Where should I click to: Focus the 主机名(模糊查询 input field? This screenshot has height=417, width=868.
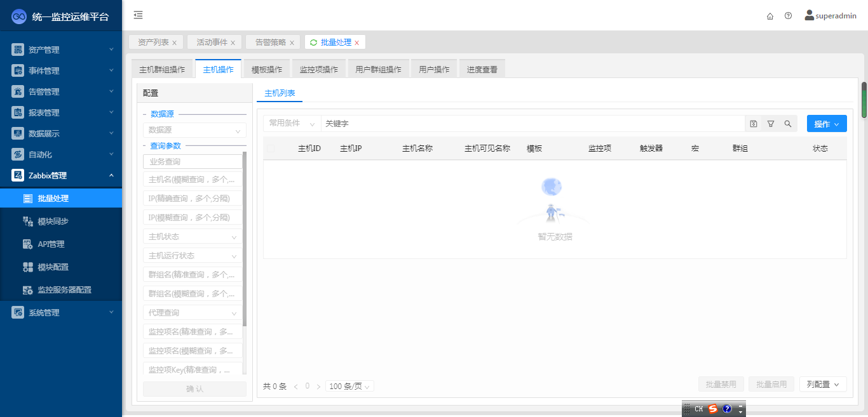[x=193, y=180]
